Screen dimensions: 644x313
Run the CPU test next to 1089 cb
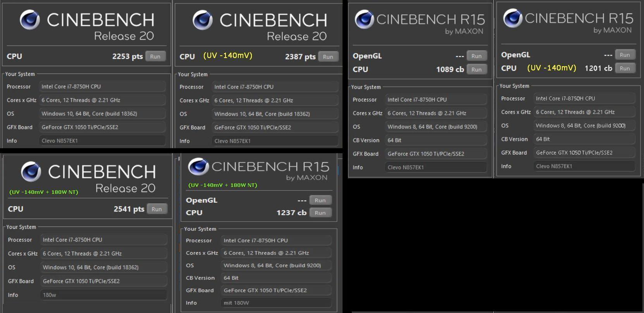coord(476,70)
